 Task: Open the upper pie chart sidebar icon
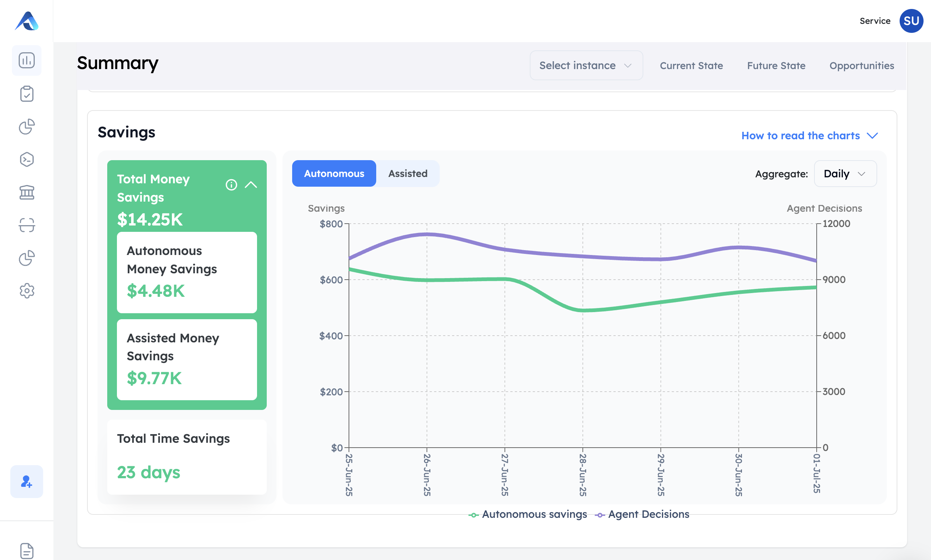pos(27,127)
